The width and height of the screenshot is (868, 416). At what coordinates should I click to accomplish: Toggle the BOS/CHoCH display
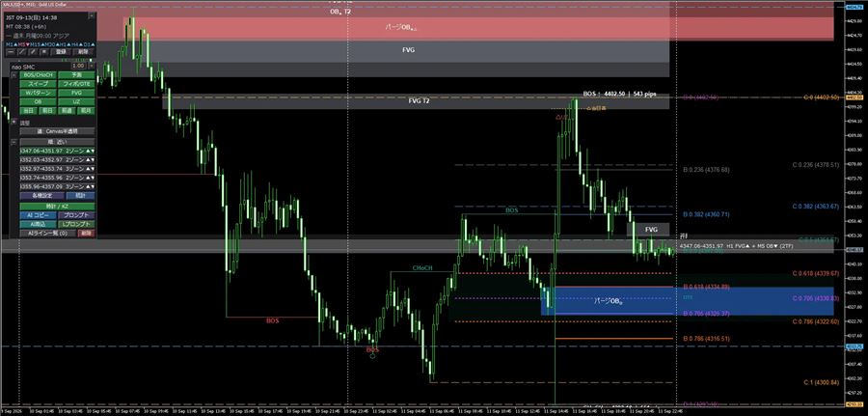(38, 75)
